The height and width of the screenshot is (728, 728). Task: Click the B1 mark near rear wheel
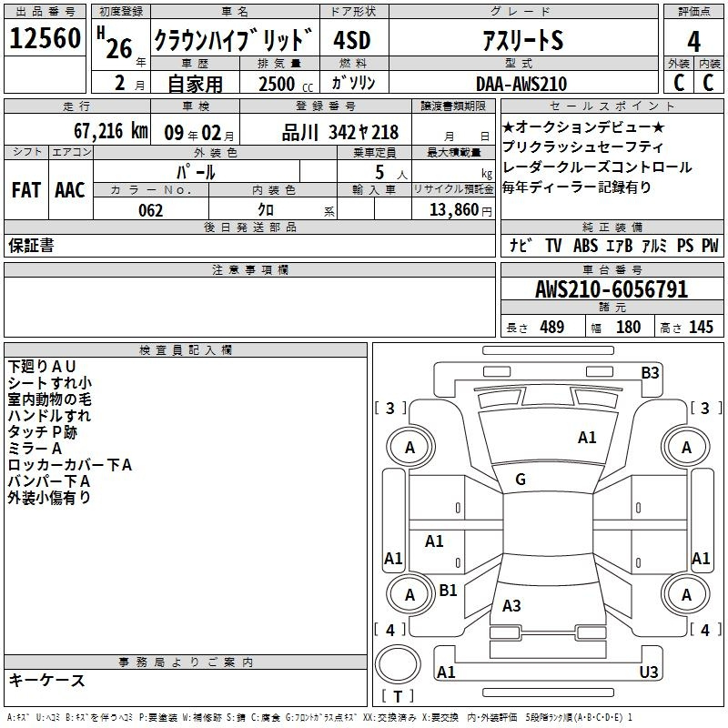pyautogui.click(x=448, y=591)
